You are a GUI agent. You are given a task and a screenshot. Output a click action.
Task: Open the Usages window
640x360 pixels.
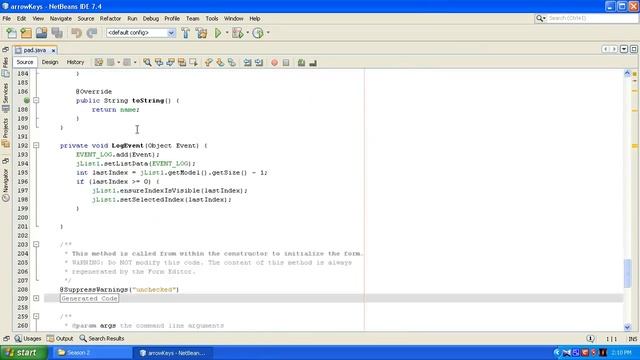28,338
